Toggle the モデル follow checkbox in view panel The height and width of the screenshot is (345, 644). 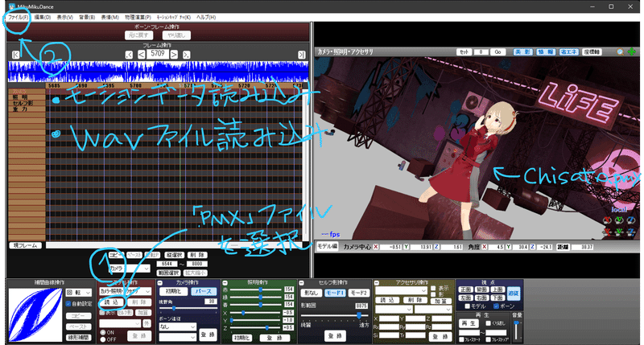click(467, 306)
